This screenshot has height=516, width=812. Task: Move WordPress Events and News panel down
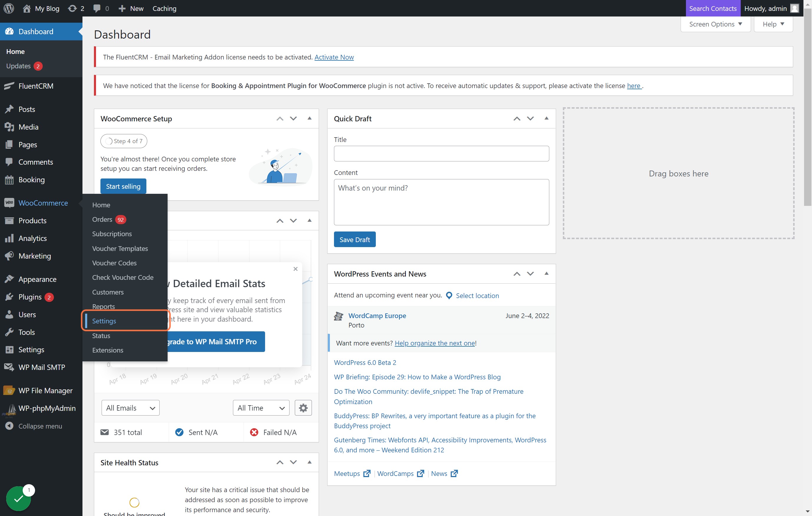point(530,274)
